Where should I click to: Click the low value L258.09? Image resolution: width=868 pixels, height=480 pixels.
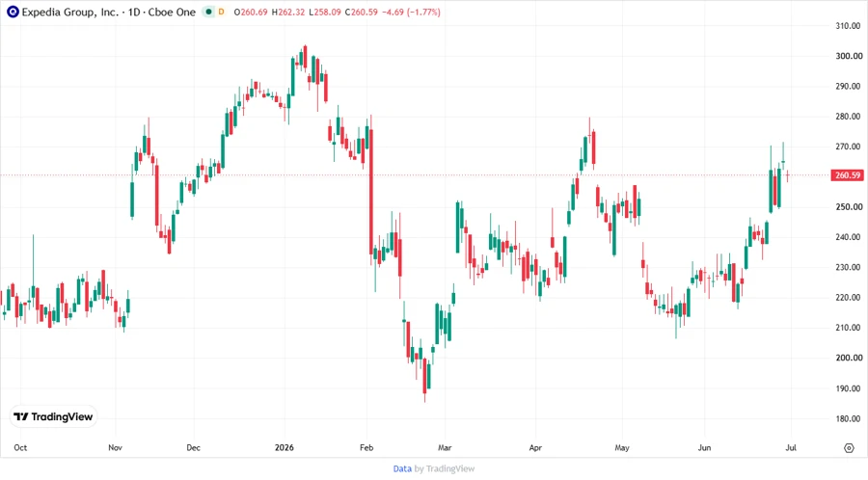click(x=325, y=12)
